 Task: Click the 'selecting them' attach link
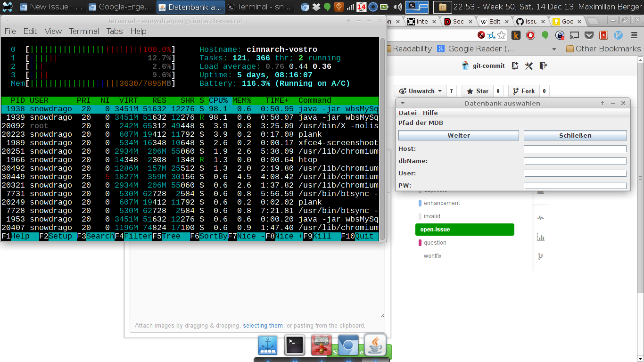click(x=263, y=326)
